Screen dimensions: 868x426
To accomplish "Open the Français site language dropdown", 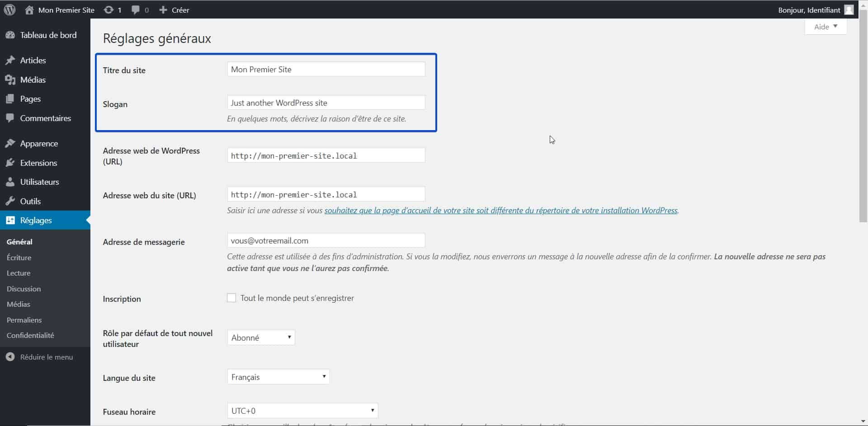I will [278, 377].
